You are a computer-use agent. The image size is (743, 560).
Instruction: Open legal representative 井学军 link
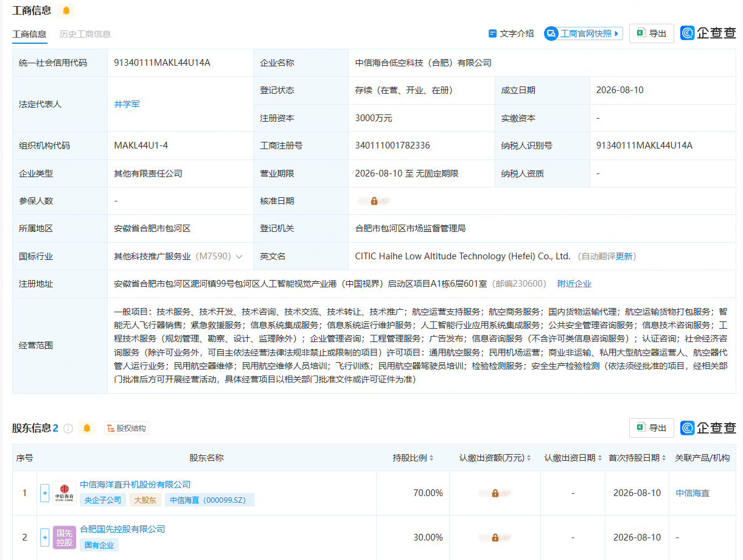click(x=127, y=104)
